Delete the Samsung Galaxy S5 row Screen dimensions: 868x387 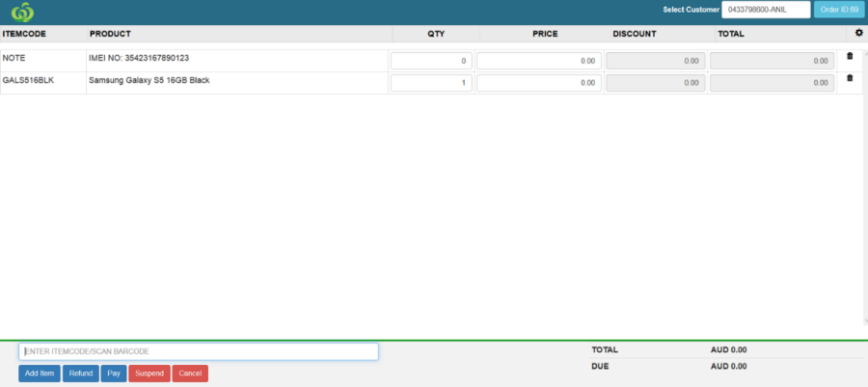pos(850,78)
